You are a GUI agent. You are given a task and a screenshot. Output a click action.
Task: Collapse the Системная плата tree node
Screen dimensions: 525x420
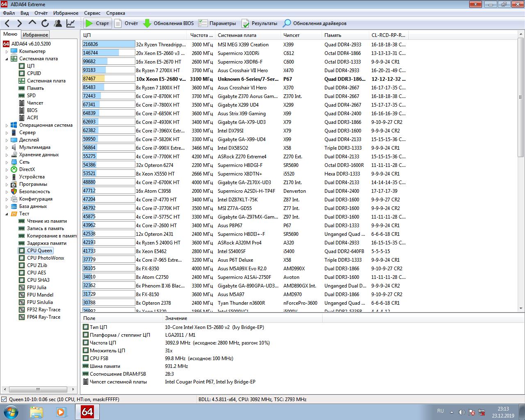(x=7, y=59)
